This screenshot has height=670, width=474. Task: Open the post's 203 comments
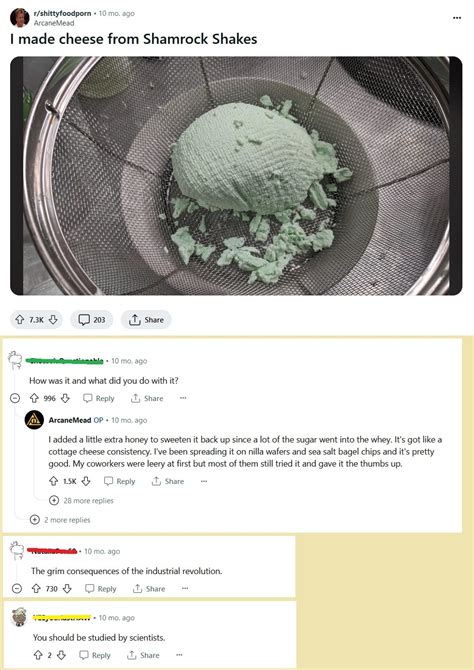coord(91,320)
